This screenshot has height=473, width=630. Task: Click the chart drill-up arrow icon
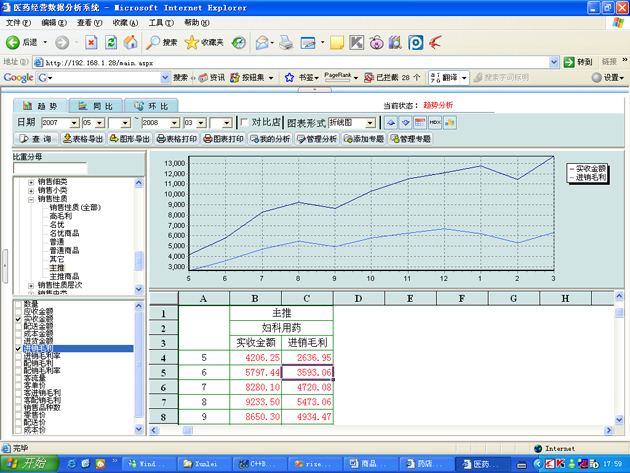391,123
